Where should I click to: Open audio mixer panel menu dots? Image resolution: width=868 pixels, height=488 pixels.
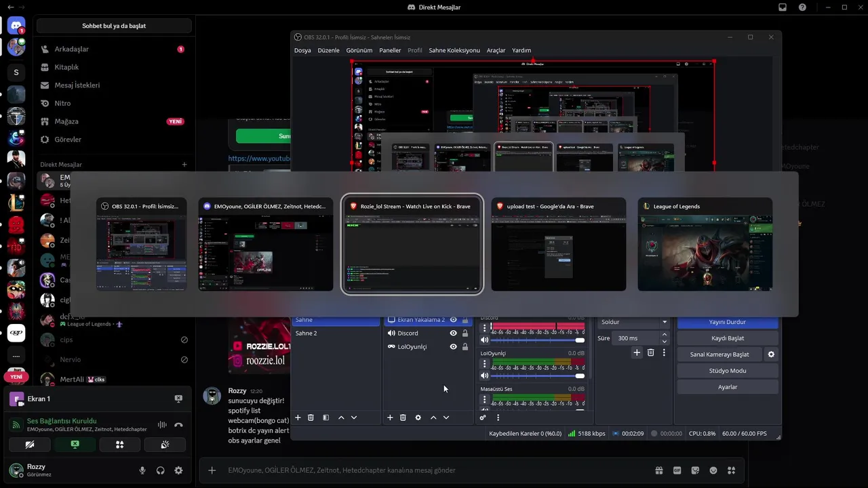pos(498,418)
